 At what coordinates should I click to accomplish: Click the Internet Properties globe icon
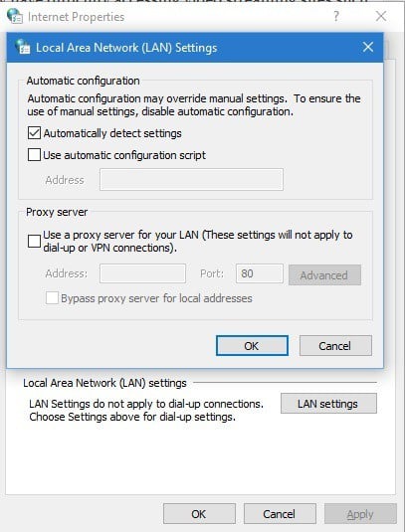point(15,16)
